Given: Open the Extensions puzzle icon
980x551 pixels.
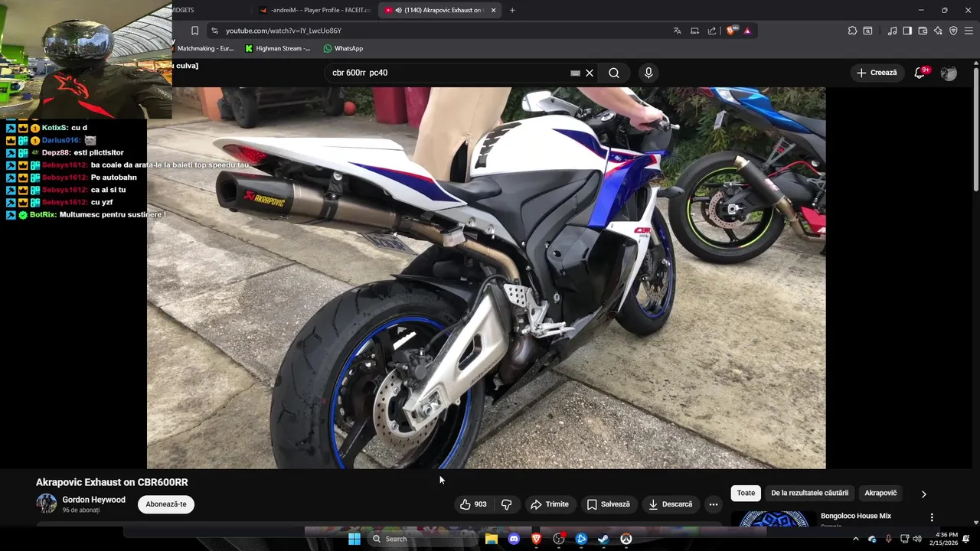Looking at the screenshot, I should 852,31.
